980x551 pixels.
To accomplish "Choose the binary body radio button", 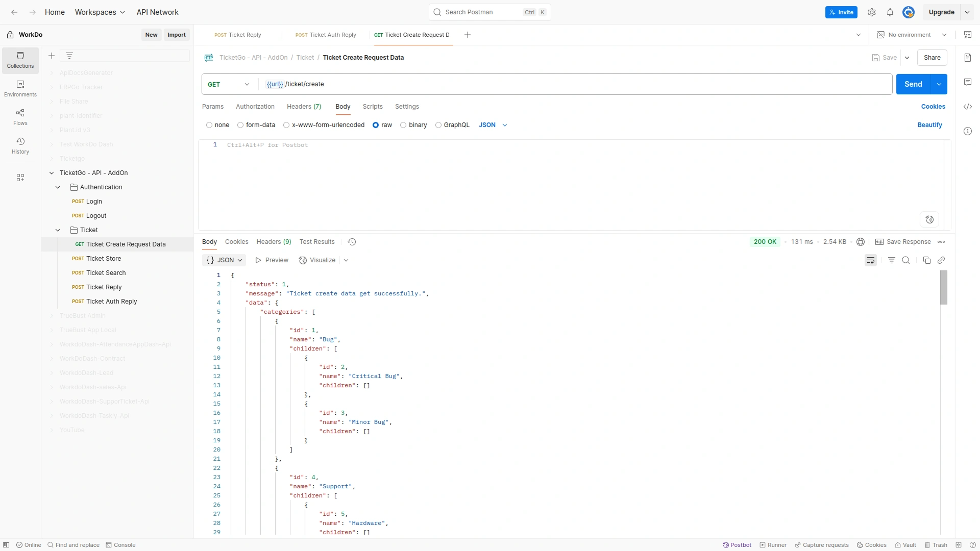I will pos(403,125).
